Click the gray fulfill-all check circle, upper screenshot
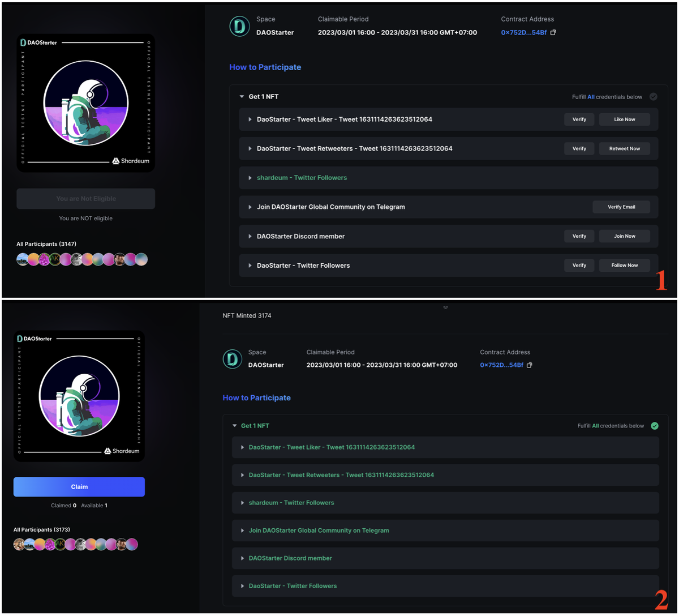Screen dimensions: 679x616 pyautogui.click(x=654, y=97)
